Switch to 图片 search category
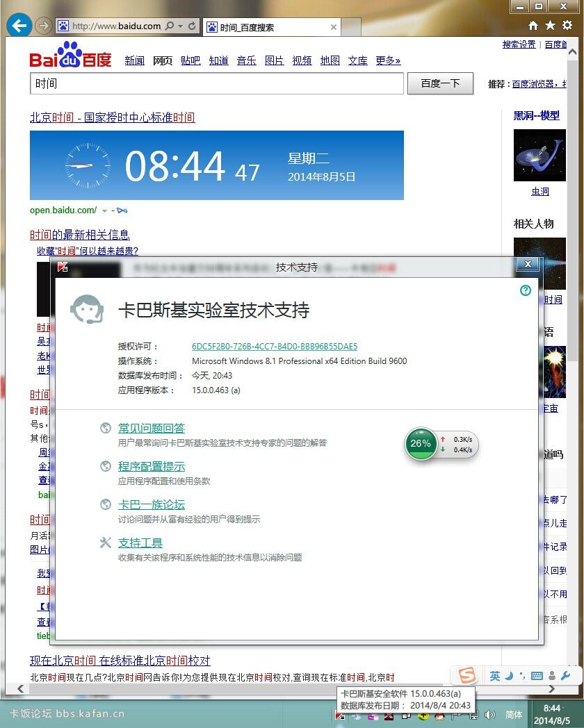584x728 pixels. pyautogui.click(x=274, y=60)
